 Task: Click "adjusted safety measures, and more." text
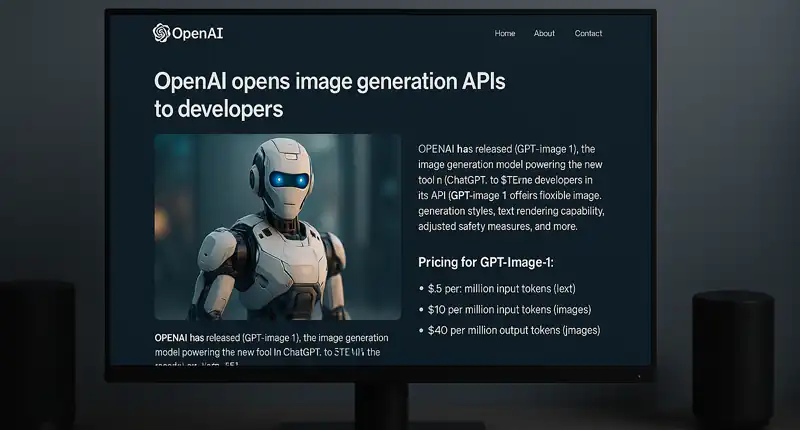pyautogui.click(x=497, y=226)
